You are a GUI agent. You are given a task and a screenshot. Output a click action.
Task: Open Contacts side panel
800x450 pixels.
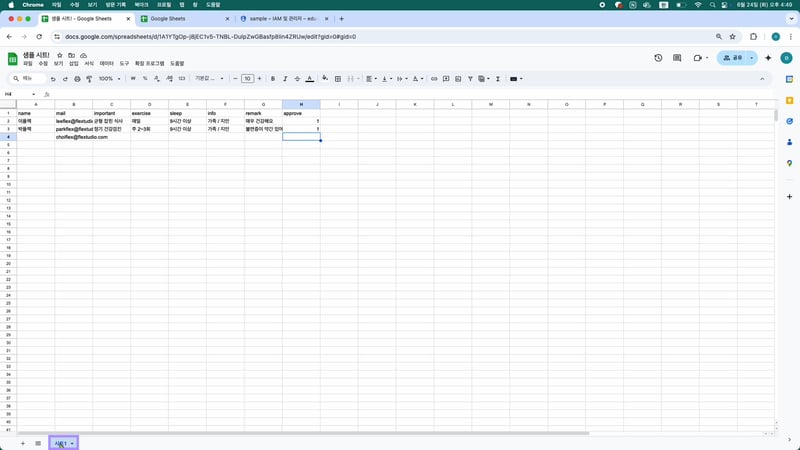[789, 142]
